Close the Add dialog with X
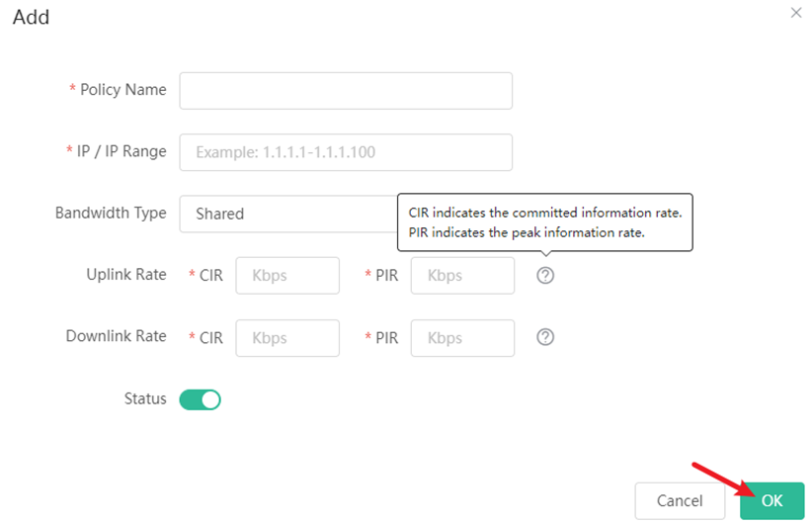 (797, 13)
